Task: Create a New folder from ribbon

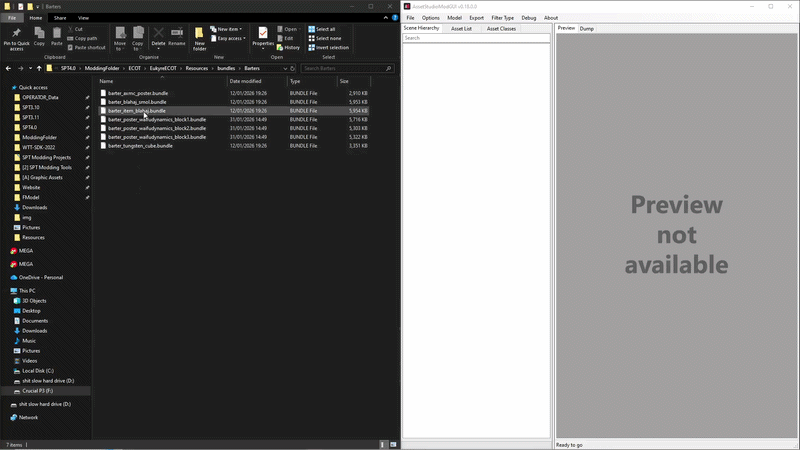Action: (x=199, y=39)
